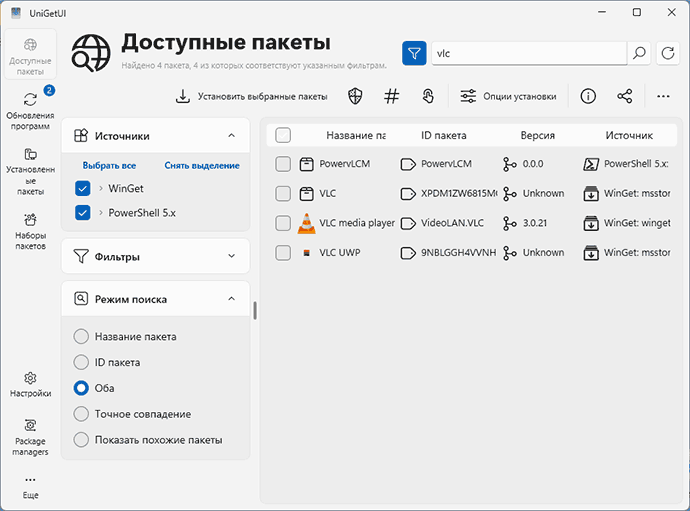Install as administrator shield icon
The image size is (690, 511).
pyautogui.click(x=355, y=96)
